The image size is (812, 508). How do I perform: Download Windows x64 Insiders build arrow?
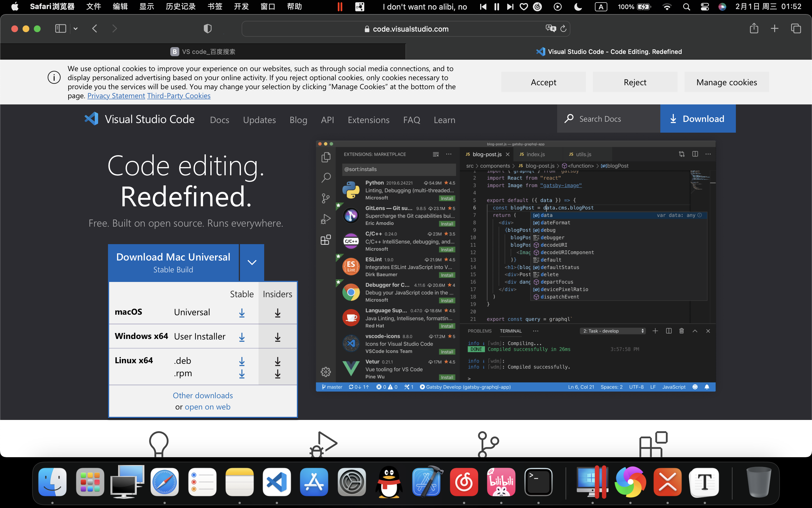pyautogui.click(x=277, y=337)
